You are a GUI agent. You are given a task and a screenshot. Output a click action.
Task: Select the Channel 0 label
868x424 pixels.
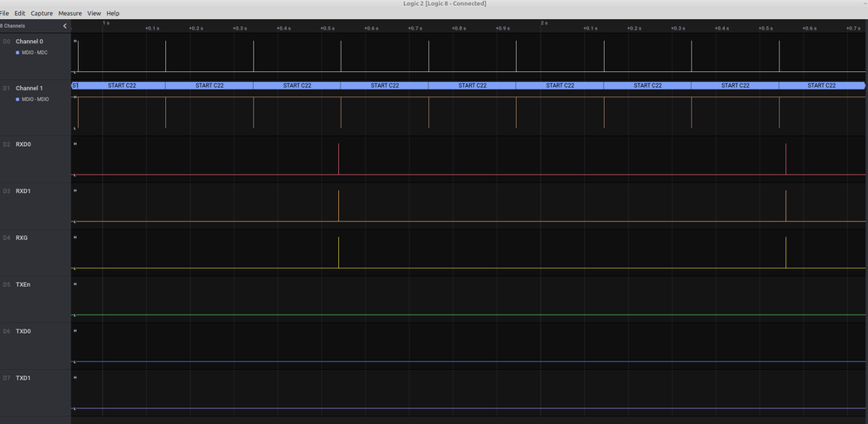coord(30,42)
